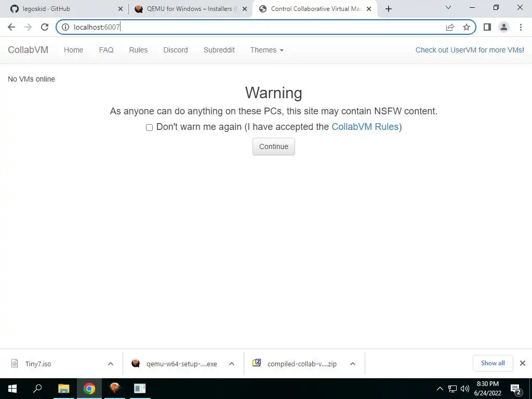Expand options for Tiny7.iso download
532x399 pixels.
pos(111,364)
